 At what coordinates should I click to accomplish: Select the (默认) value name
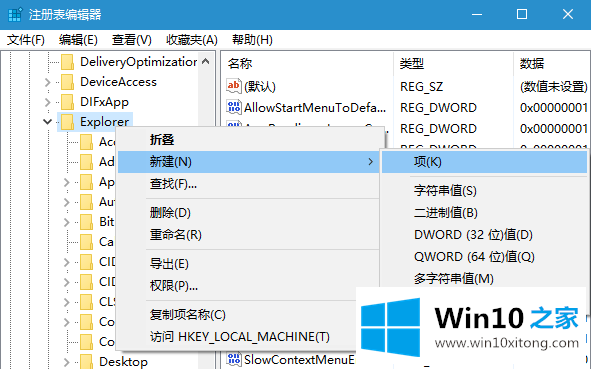[x=260, y=87]
